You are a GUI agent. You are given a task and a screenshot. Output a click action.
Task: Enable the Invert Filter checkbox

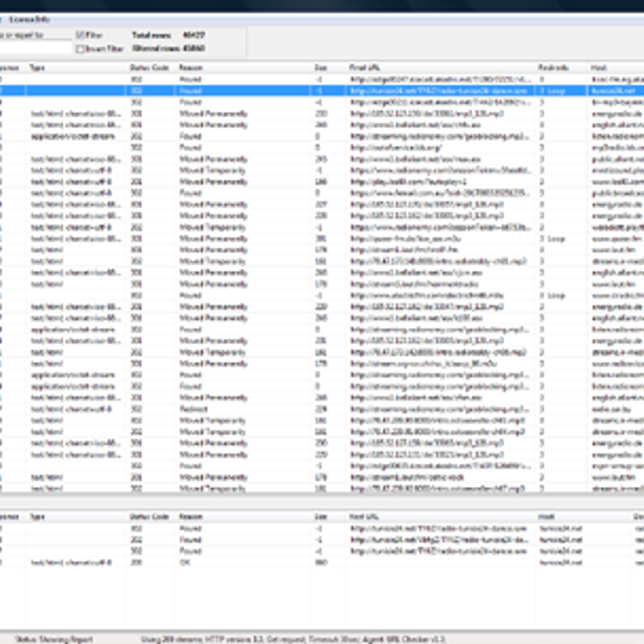coord(80,49)
